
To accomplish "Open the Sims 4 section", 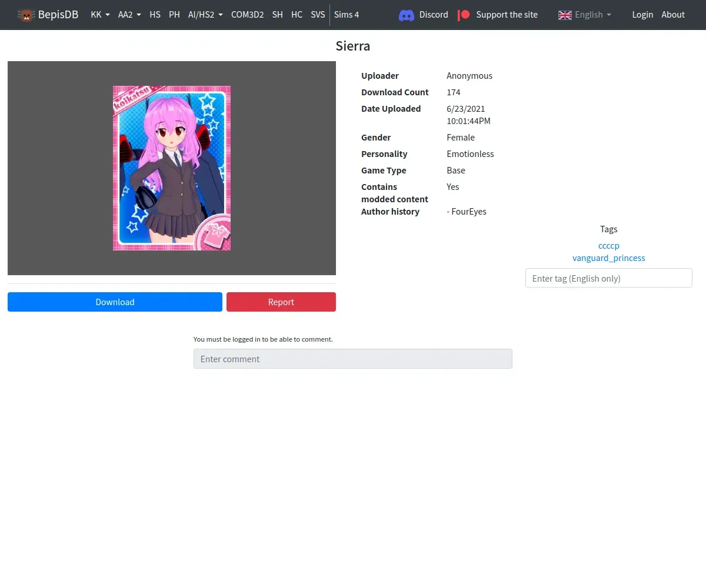I will pyautogui.click(x=347, y=15).
